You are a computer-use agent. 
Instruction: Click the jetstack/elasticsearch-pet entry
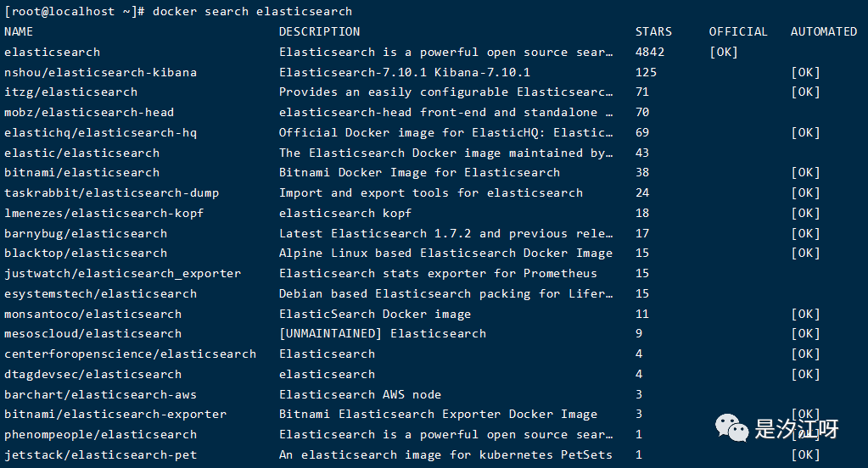tap(100, 454)
